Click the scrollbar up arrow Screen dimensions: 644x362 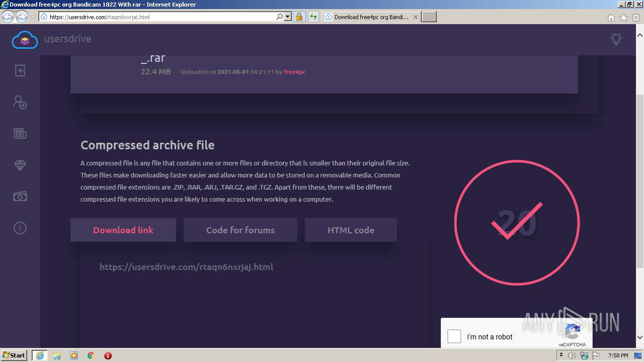pyautogui.click(x=640, y=36)
